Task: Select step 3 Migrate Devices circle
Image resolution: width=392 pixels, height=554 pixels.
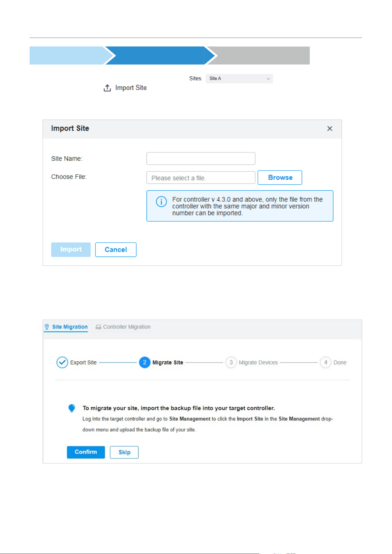Action: 231,362
